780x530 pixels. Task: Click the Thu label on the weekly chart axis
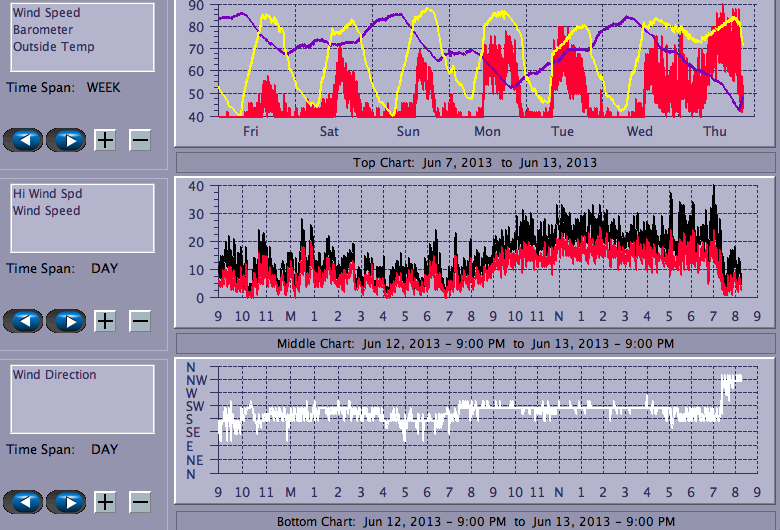click(715, 132)
